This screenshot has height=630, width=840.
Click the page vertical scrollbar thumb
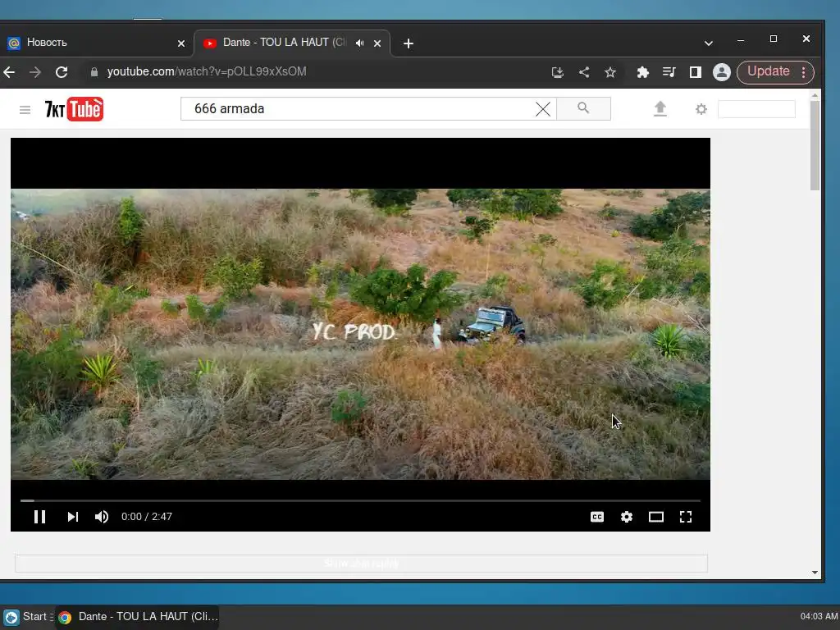tap(815, 146)
